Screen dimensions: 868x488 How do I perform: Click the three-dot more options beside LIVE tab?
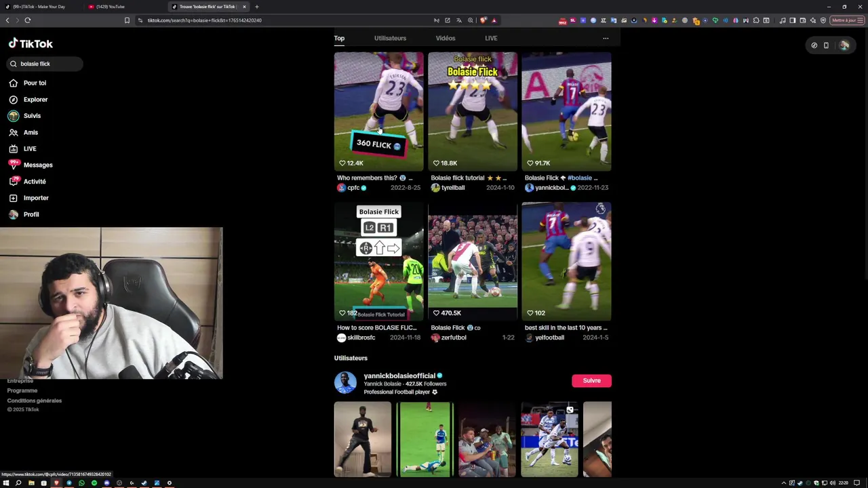(606, 38)
